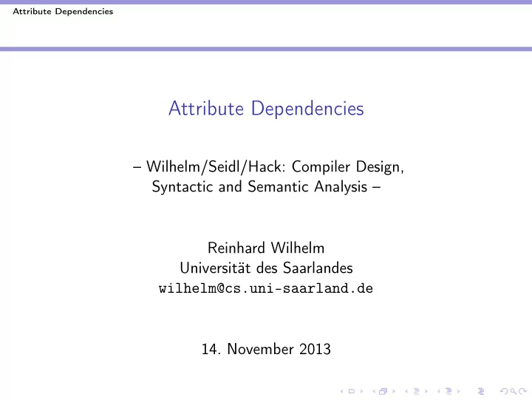The image size is (532, 400).
Task: Click the email wilhelm@cs.uni-saarland.de
Action: coord(266,288)
